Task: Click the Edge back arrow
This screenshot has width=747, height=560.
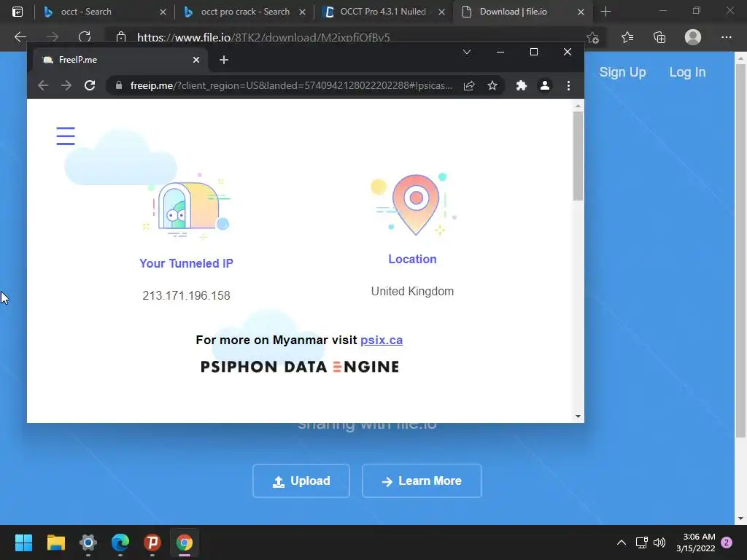Action: [20, 36]
